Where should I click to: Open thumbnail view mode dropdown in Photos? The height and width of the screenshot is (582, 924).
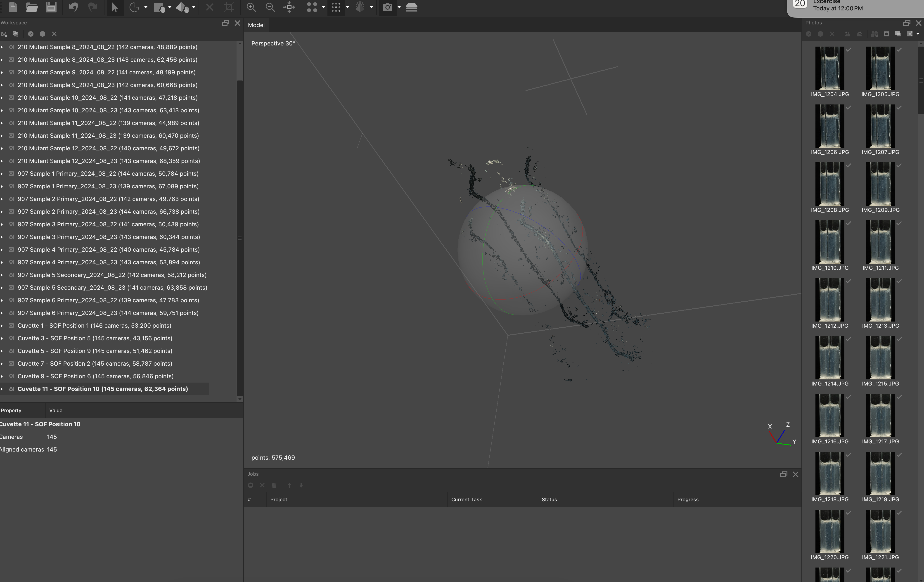[x=918, y=34]
